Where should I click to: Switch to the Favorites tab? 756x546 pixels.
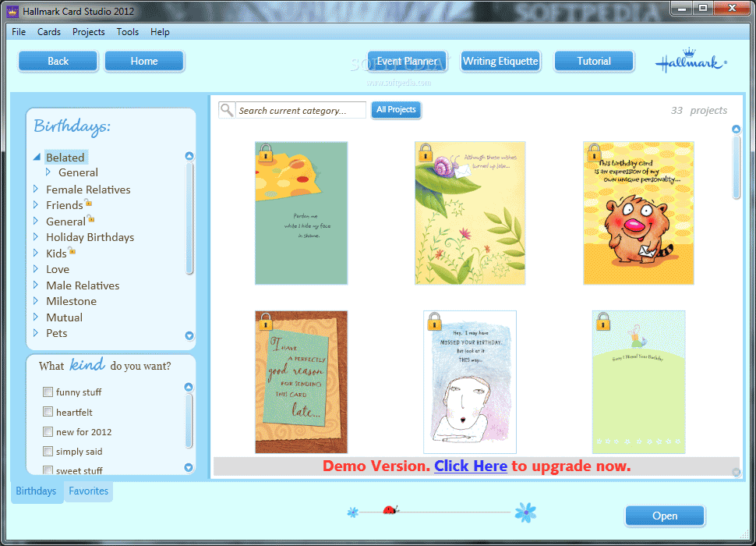click(89, 491)
